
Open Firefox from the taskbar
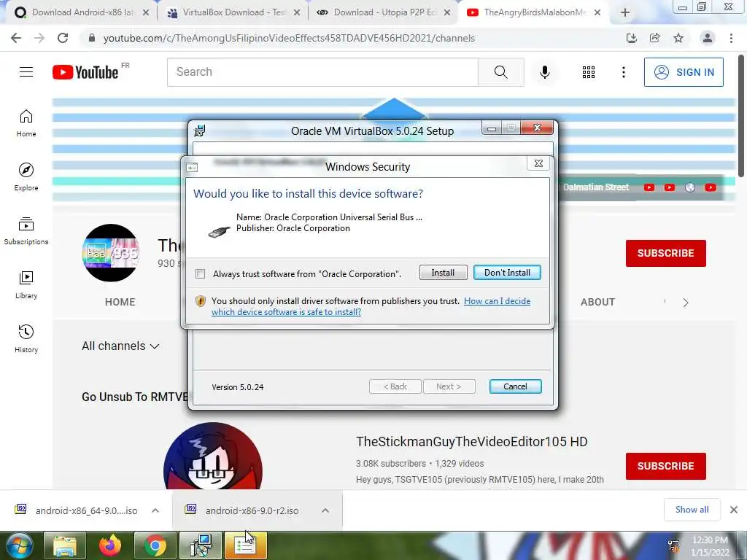[110, 545]
